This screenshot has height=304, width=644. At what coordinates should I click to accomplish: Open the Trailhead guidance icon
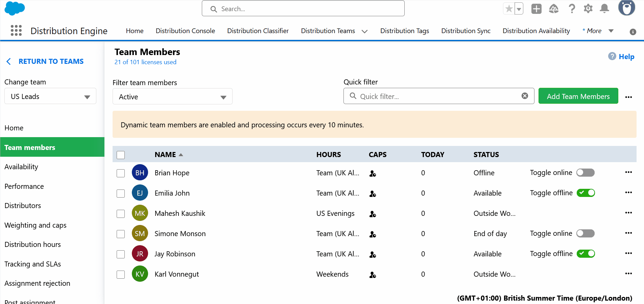[x=554, y=9]
